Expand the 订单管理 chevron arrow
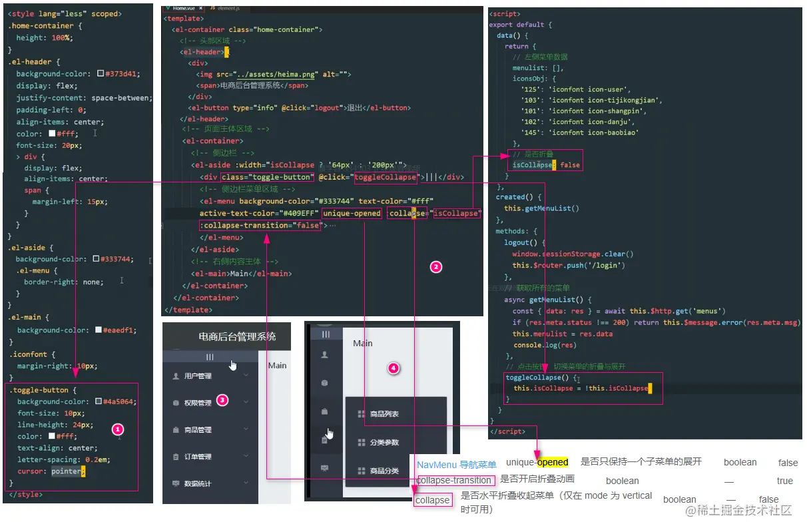 [x=246, y=457]
